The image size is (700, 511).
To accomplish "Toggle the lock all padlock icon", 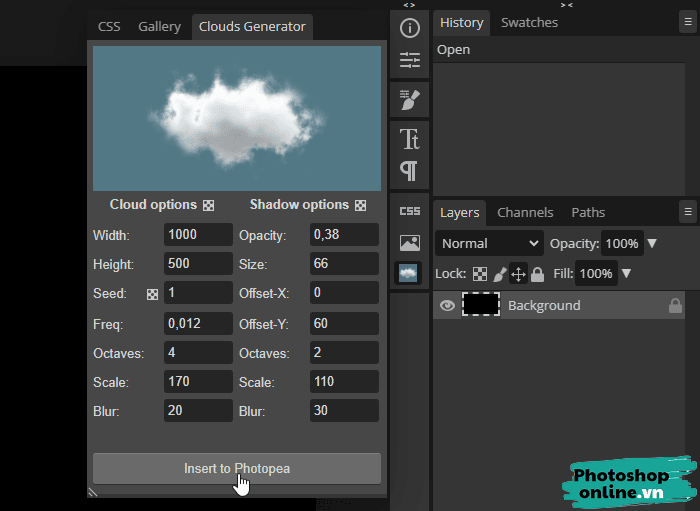I will 537,274.
